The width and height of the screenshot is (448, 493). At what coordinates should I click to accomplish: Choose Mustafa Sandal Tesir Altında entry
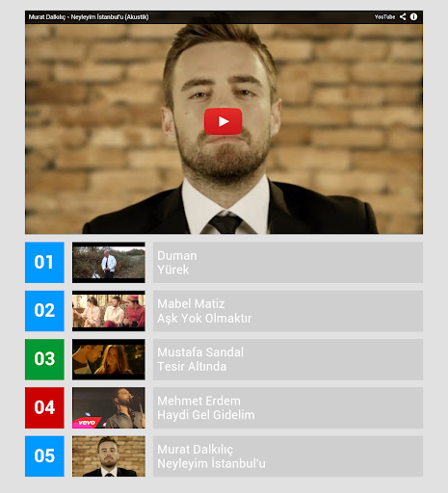pyautogui.click(x=288, y=359)
